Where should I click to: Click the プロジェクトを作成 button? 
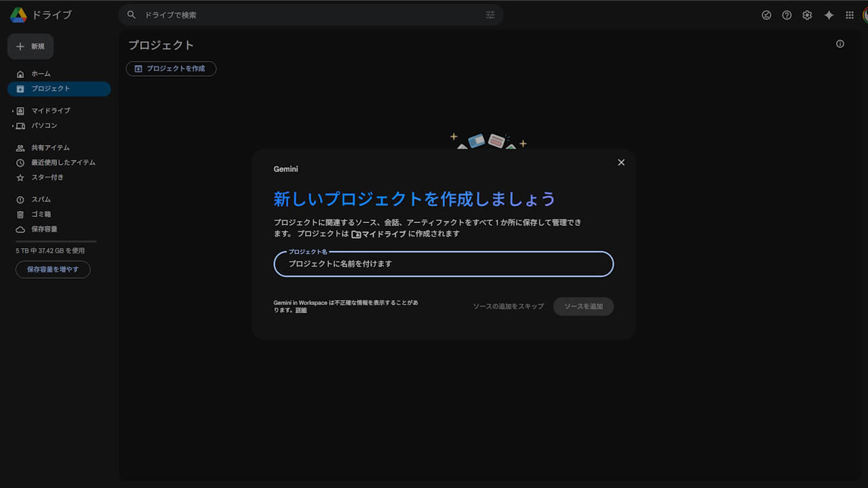point(171,68)
